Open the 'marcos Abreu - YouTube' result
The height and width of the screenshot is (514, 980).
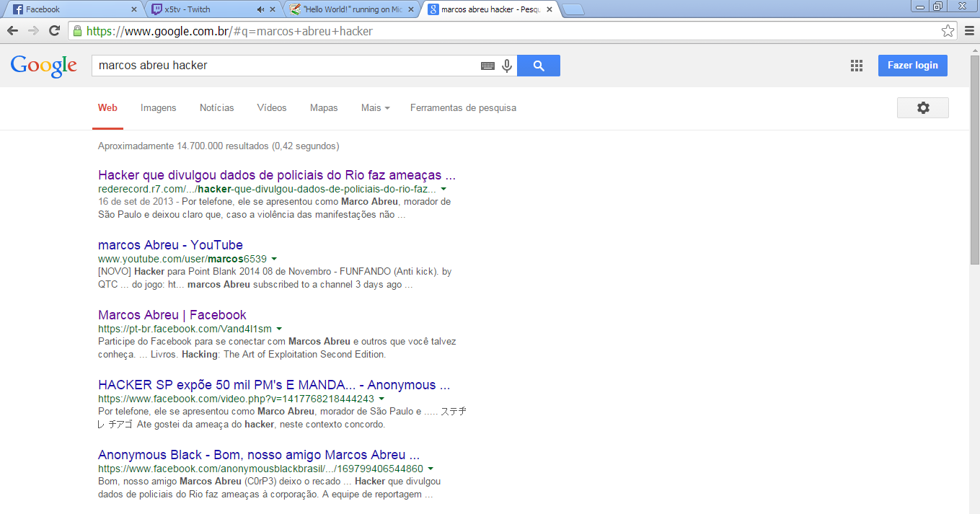click(170, 245)
